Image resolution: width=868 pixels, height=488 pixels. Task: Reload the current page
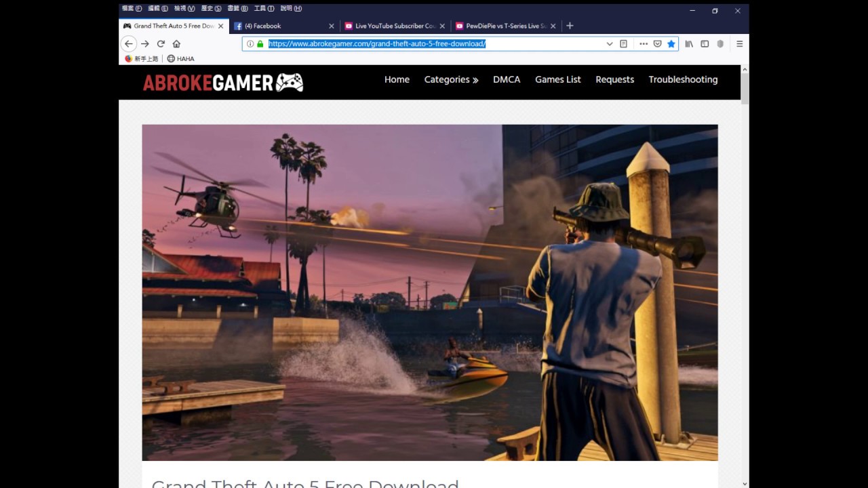pyautogui.click(x=161, y=43)
